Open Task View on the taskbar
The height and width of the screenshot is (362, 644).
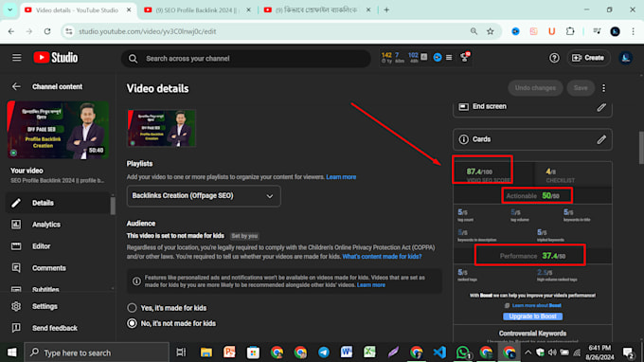[181, 353]
